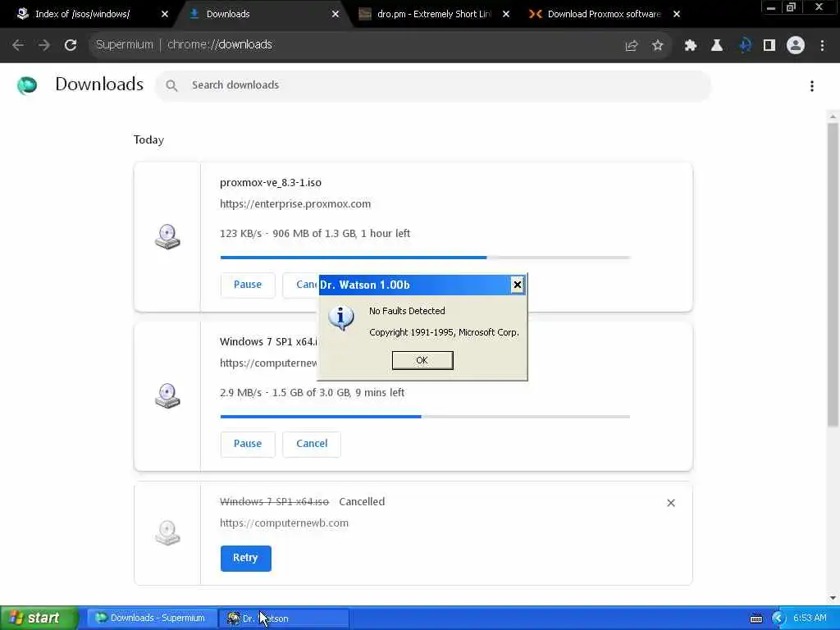Click the Windows 7 download progress bar
This screenshot has width=840, height=630.
point(426,416)
